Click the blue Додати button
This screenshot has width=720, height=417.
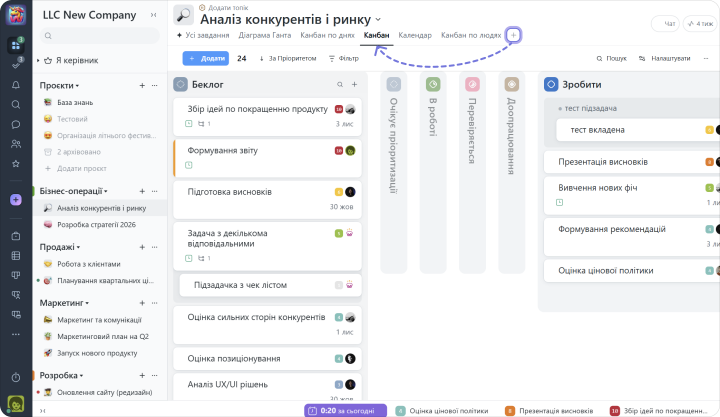click(206, 59)
